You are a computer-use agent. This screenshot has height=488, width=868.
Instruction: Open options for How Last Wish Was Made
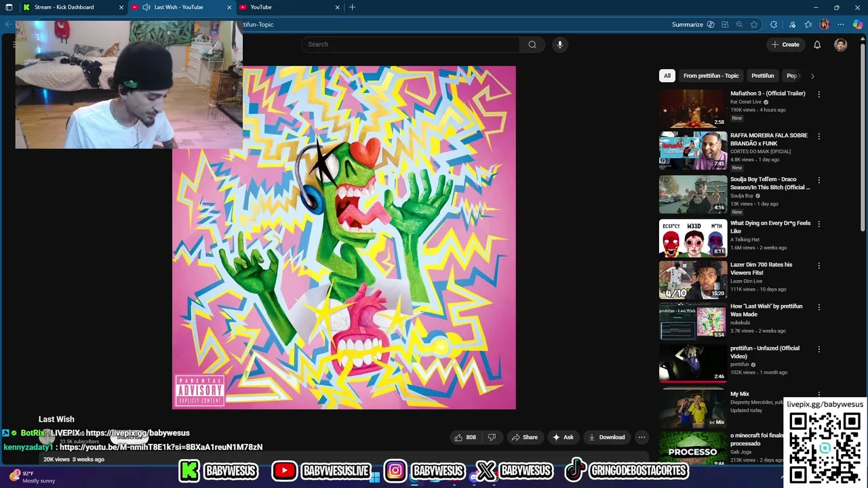click(x=818, y=307)
